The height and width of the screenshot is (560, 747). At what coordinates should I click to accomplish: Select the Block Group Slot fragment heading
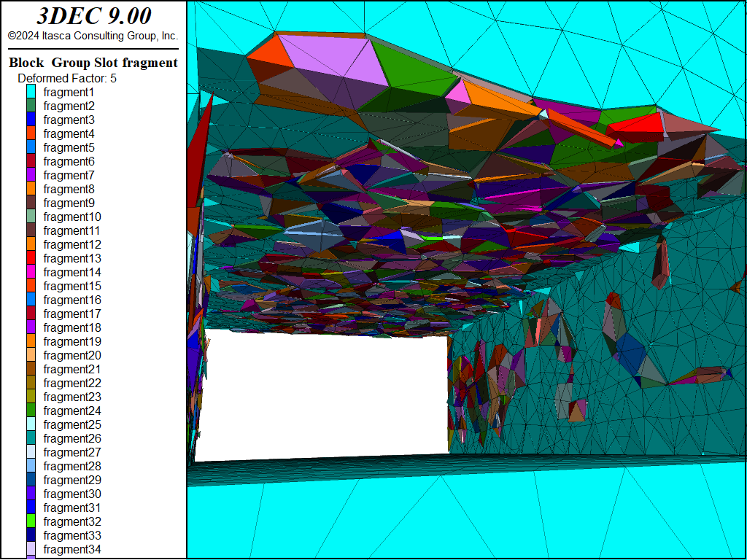point(93,63)
